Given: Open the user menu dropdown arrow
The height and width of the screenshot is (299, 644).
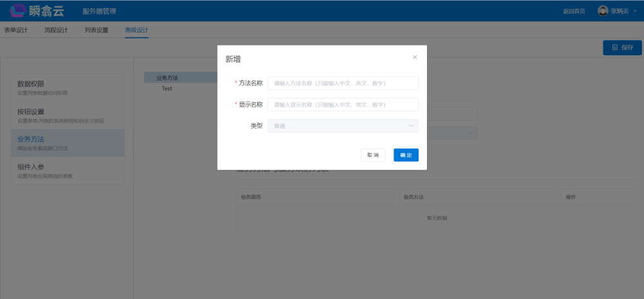Looking at the screenshot, I should (635, 11).
